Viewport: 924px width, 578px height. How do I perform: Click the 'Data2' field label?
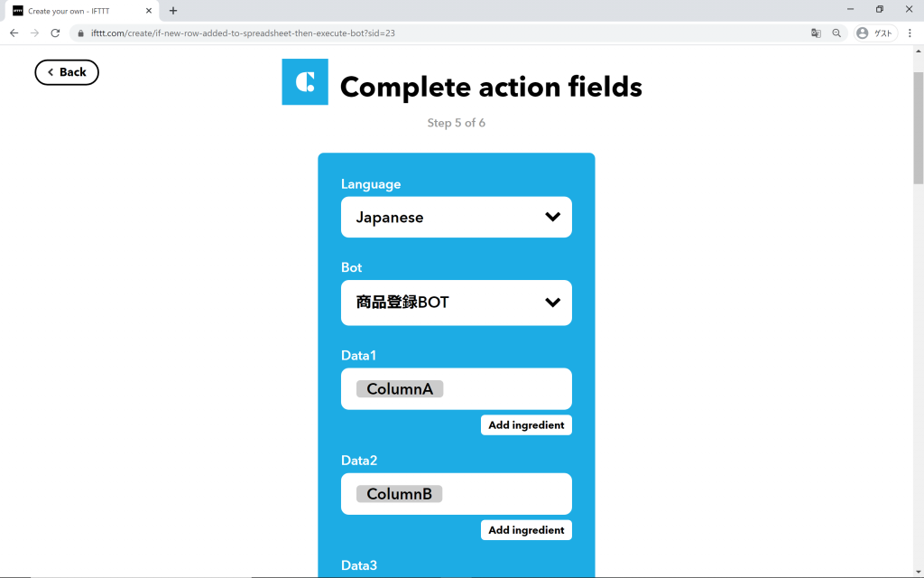pos(359,460)
